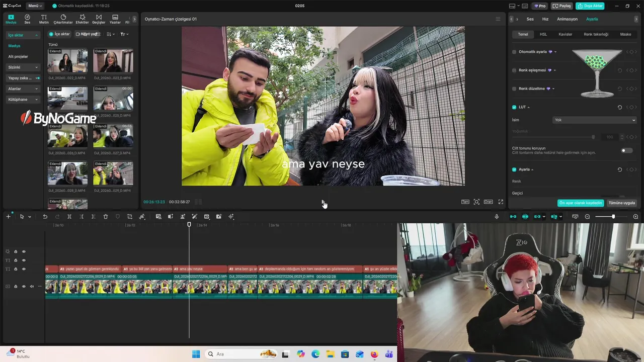Open the Yazılar captions panel

click(x=115, y=19)
